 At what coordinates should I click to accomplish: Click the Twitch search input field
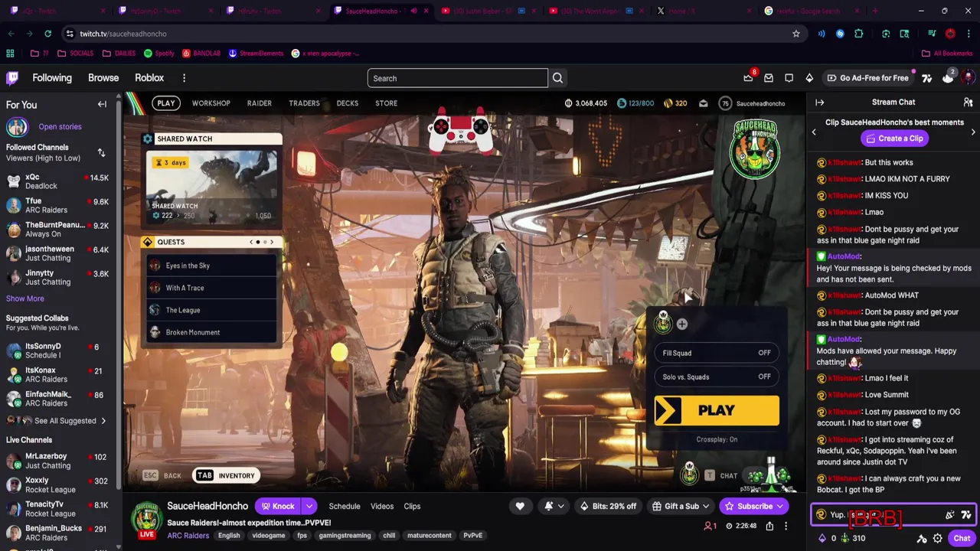[x=458, y=78]
